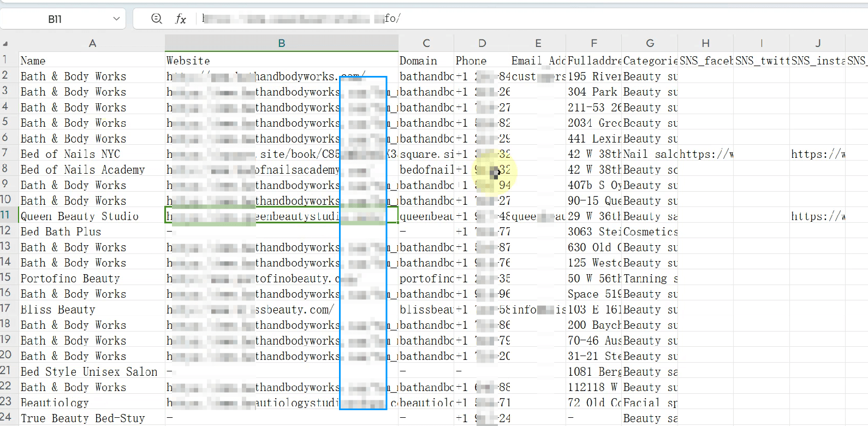Click the category cell 'Cosmetics' in row 12

(650, 232)
